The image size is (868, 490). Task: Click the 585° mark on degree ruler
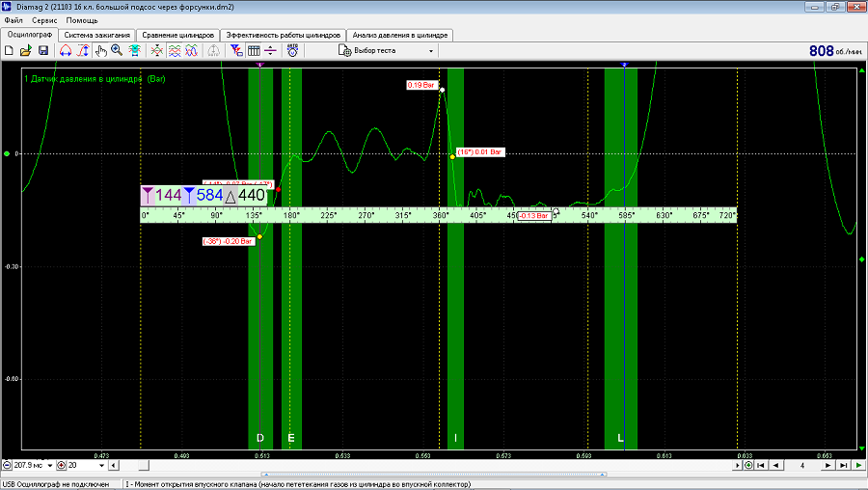[x=626, y=215]
